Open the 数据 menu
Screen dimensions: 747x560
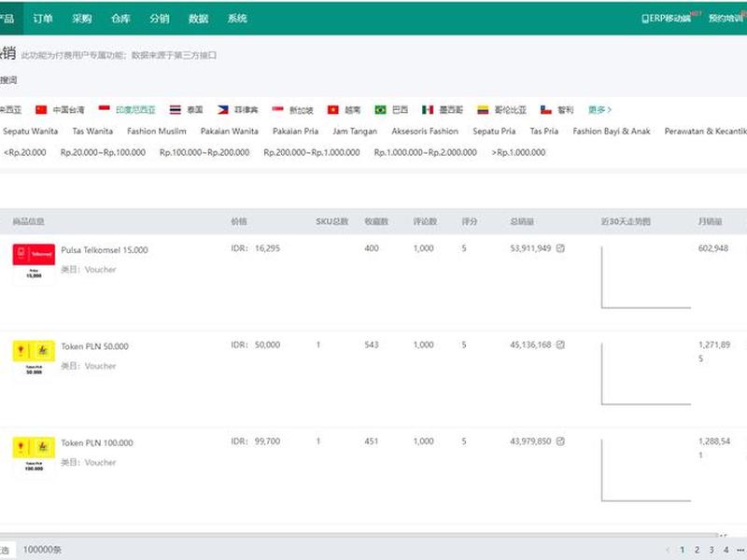199,19
